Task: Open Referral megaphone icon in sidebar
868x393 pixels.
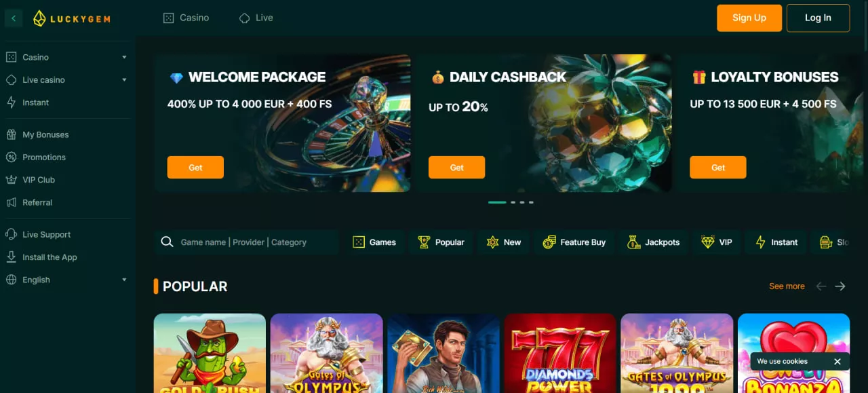Action: pos(11,202)
